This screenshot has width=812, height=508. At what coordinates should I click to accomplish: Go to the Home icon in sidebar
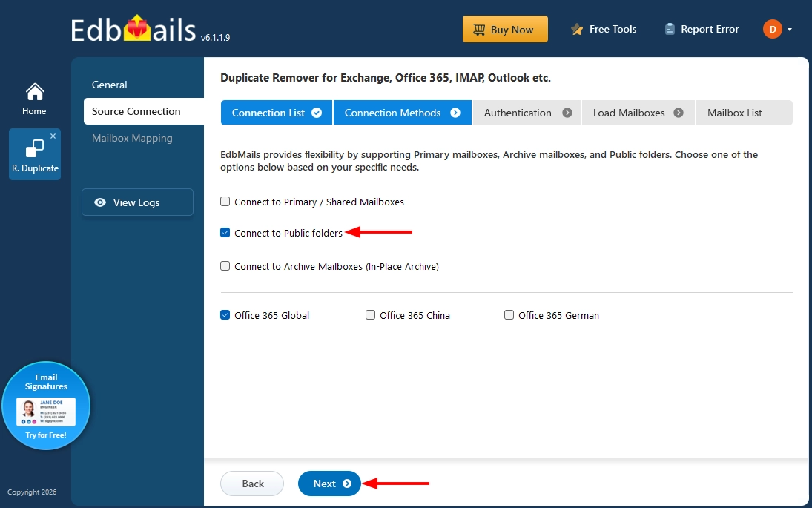(x=35, y=92)
